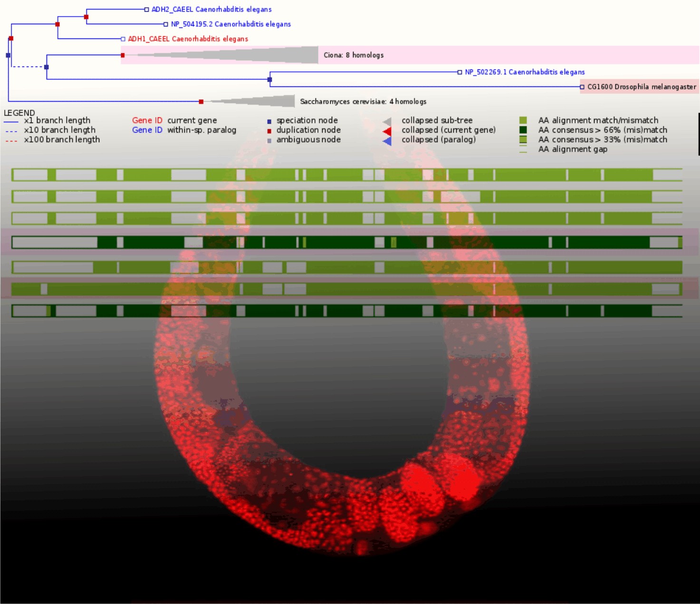
Task: Click the Saccharomyces cerevisiae: 4 homologs label
Action: click(363, 102)
